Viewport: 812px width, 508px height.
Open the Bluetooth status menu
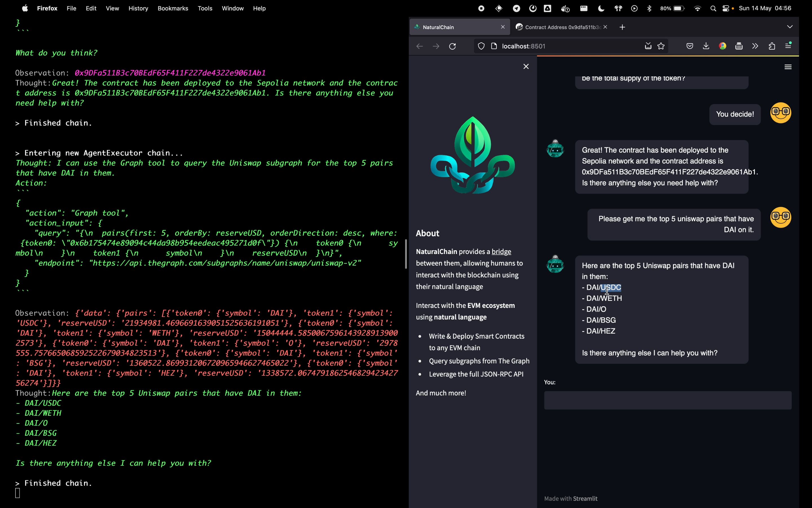[649, 8]
